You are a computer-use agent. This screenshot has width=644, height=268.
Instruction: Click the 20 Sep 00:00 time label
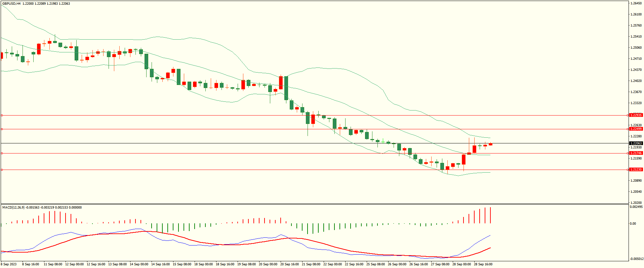tap(268, 264)
